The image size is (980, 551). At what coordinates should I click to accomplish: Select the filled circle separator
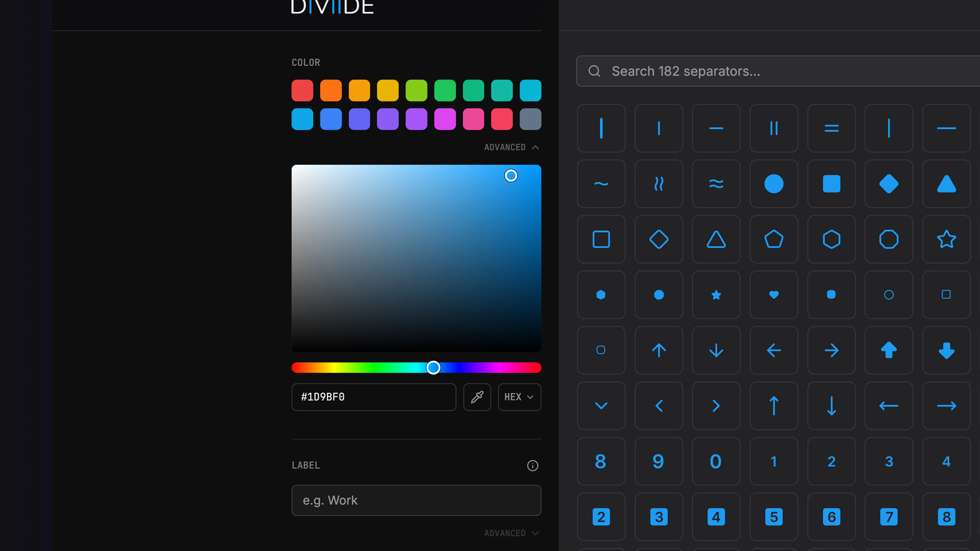(x=774, y=184)
